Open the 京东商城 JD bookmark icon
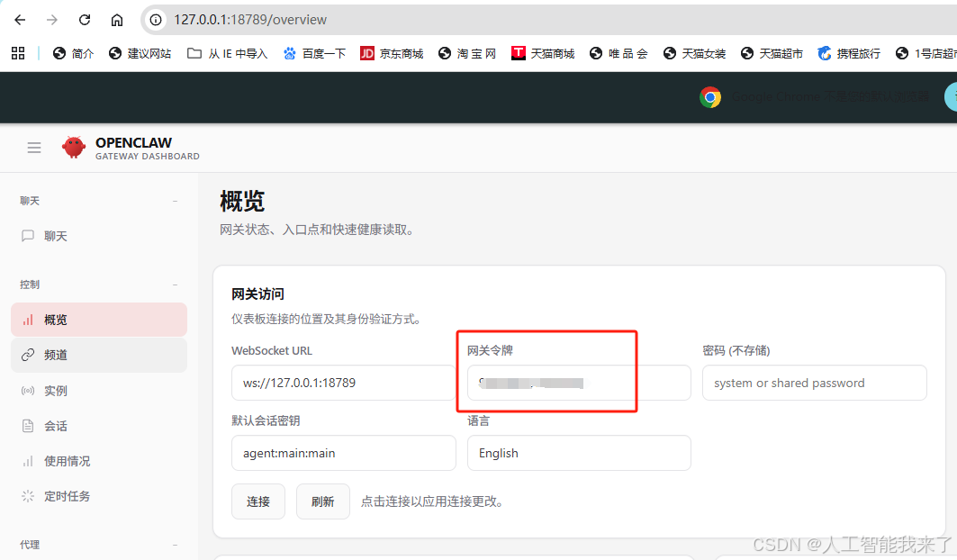Screen dimensions: 957x560 tap(366, 52)
